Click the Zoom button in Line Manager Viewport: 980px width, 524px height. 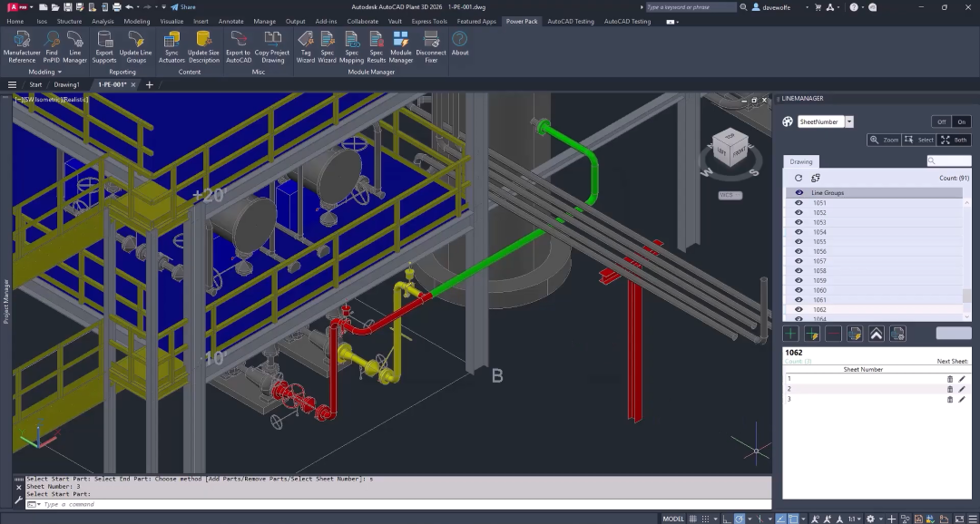click(884, 140)
